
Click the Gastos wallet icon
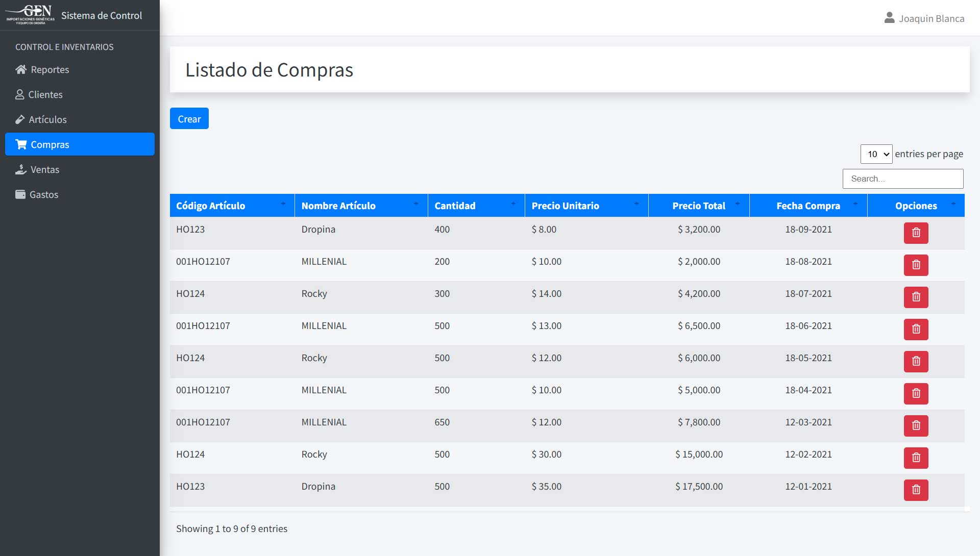pos(20,194)
